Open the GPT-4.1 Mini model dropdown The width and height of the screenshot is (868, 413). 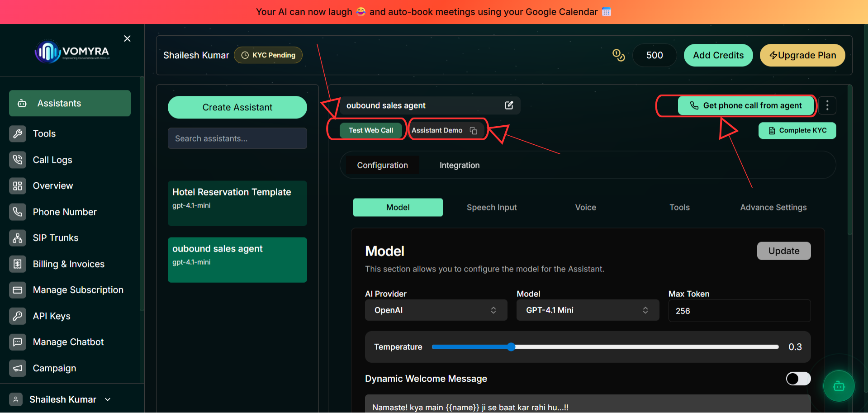(588, 310)
